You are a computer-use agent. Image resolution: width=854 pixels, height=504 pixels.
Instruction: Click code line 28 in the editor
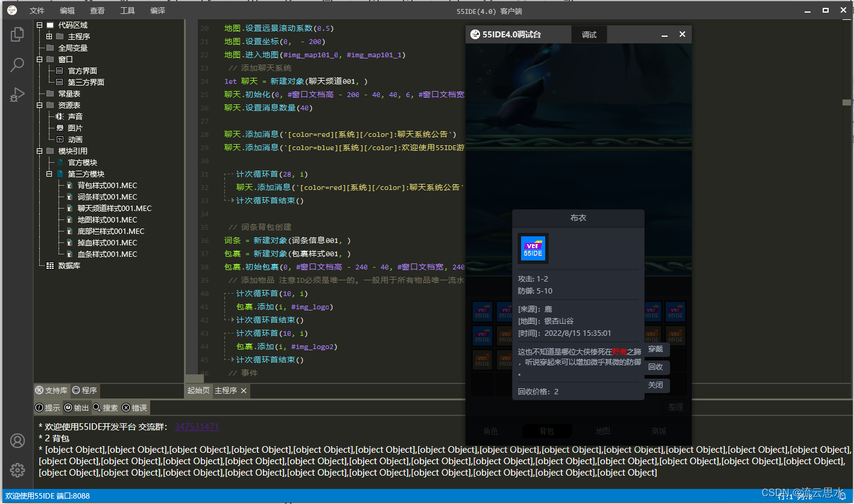[x=340, y=134]
